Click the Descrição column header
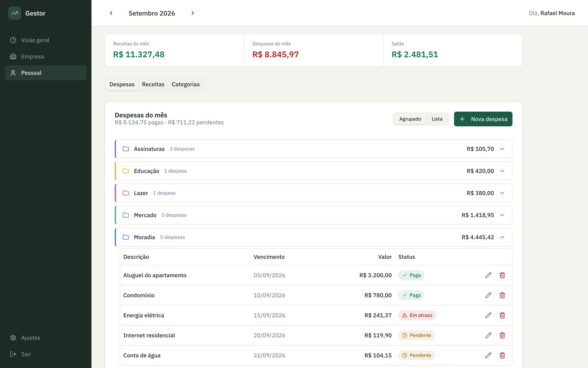Viewport: 588px width, 368px height. tap(136, 257)
